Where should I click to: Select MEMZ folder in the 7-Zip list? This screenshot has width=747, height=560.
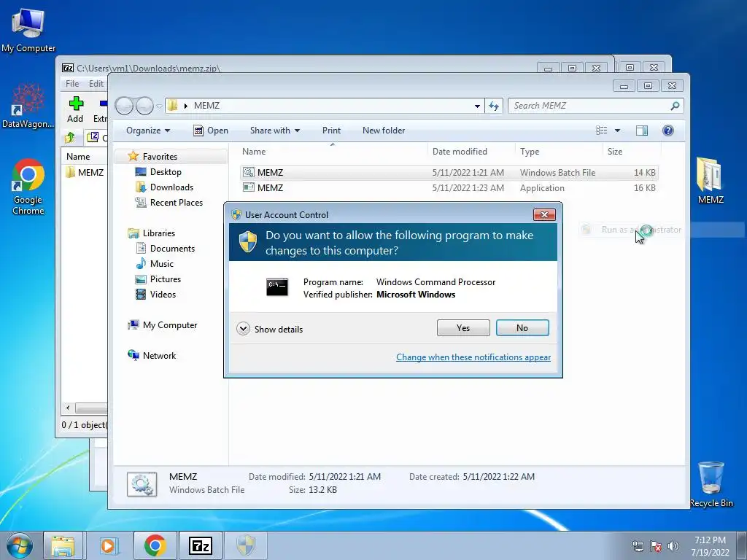(x=85, y=172)
